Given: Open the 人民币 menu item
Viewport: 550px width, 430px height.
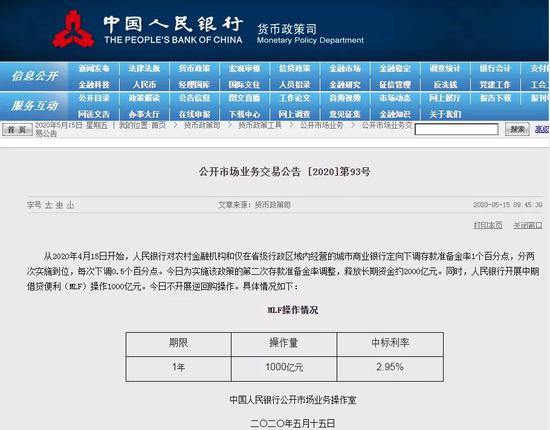Looking at the screenshot, I should click(x=144, y=85).
